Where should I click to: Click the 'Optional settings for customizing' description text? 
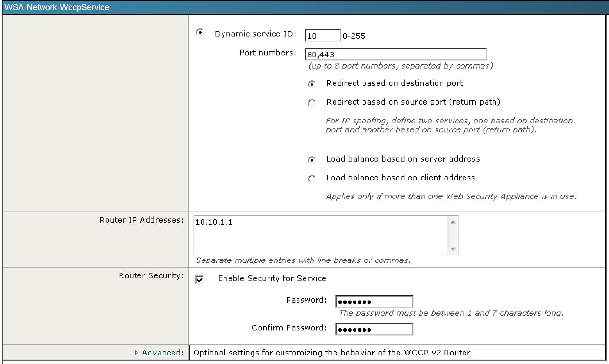[x=333, y=353]
